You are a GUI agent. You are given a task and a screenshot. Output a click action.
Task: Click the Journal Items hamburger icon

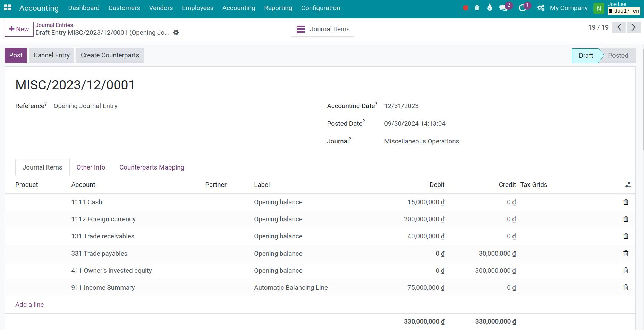(301, 29)
